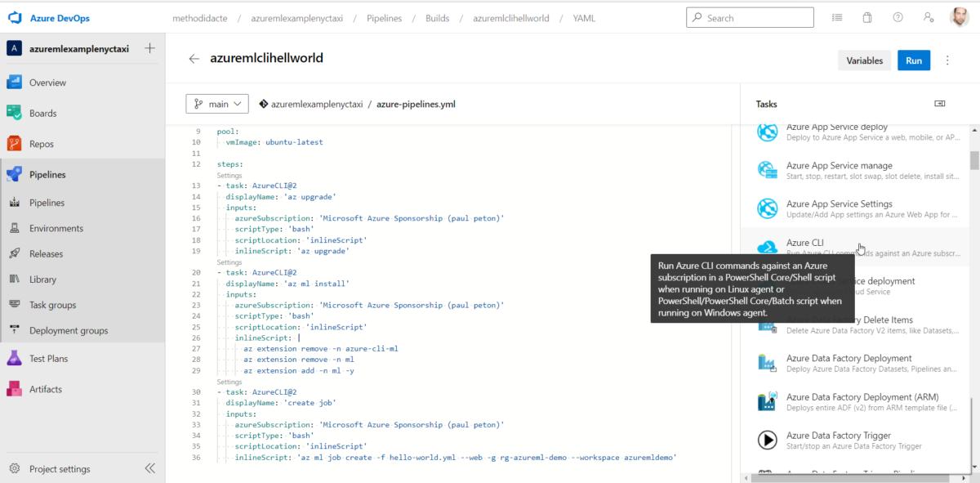Open the azure-pipelines.yml file link
This screenshot has height=483, width=980.
click(415, 104)
